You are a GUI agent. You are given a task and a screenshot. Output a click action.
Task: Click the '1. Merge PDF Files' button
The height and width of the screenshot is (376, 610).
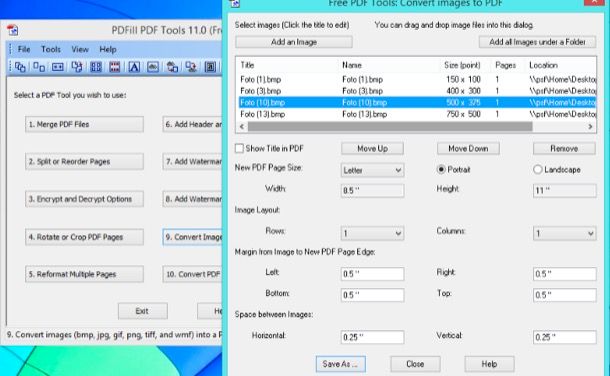84,124
